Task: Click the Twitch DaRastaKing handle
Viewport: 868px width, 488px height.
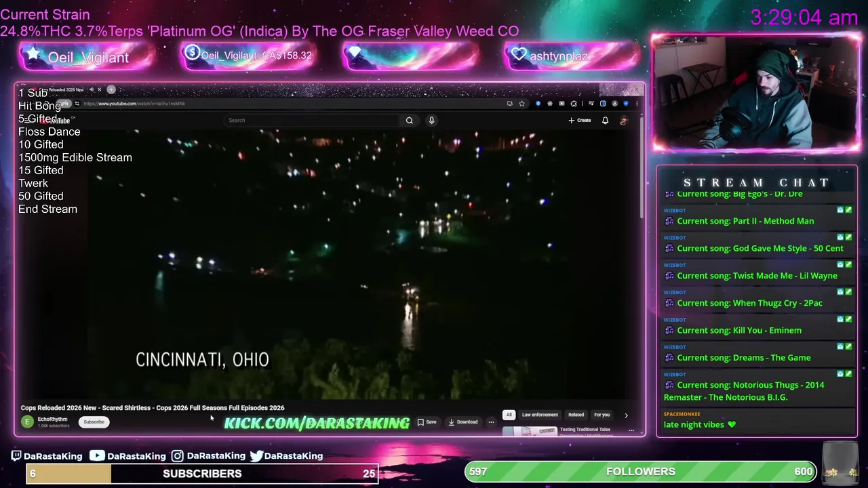Action: (47, 456)
